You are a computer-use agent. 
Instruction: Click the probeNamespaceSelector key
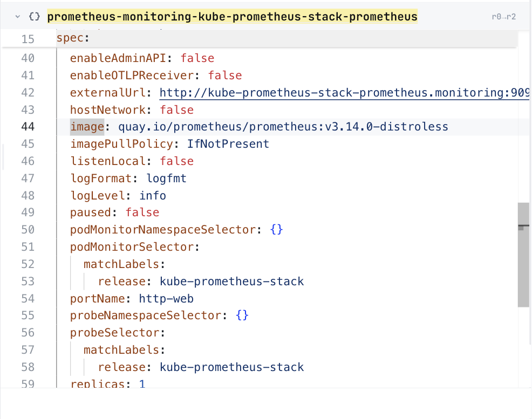(146, 315)
